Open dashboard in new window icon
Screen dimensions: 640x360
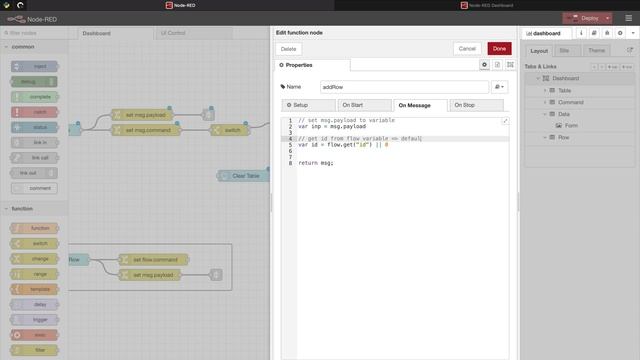[x=630, y=50]
